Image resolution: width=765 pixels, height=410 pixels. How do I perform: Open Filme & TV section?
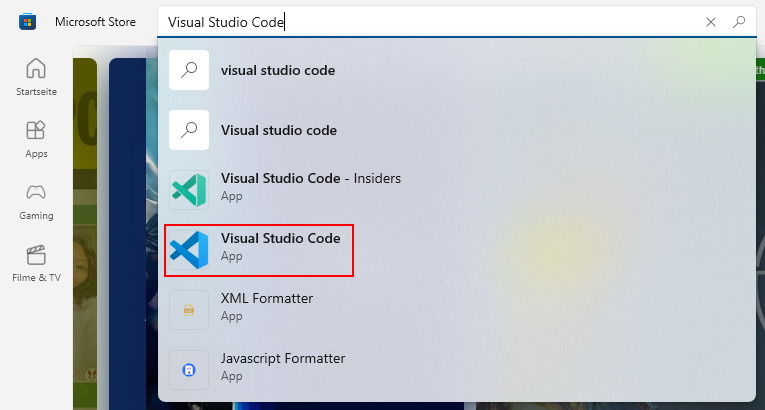coord(36,263)
